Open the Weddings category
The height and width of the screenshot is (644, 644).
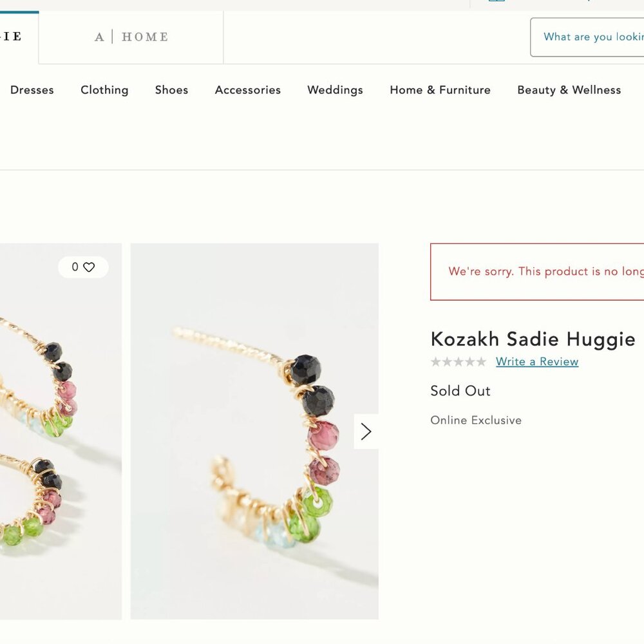coord(335,90)
